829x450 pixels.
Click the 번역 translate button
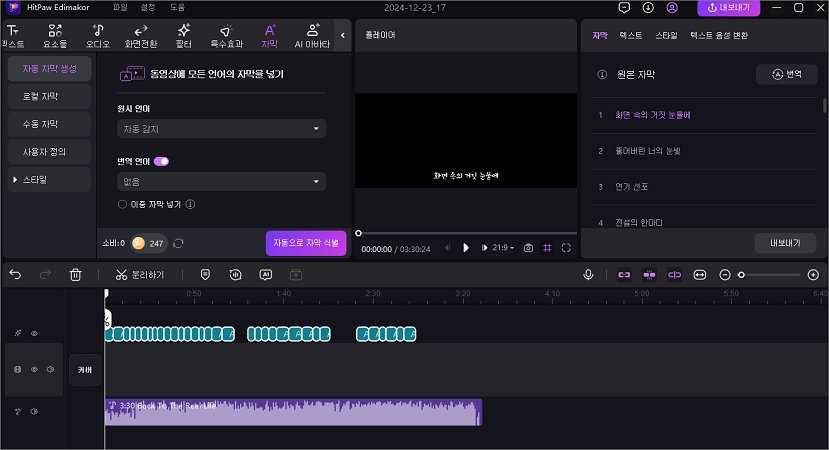(x=787, y=75)
